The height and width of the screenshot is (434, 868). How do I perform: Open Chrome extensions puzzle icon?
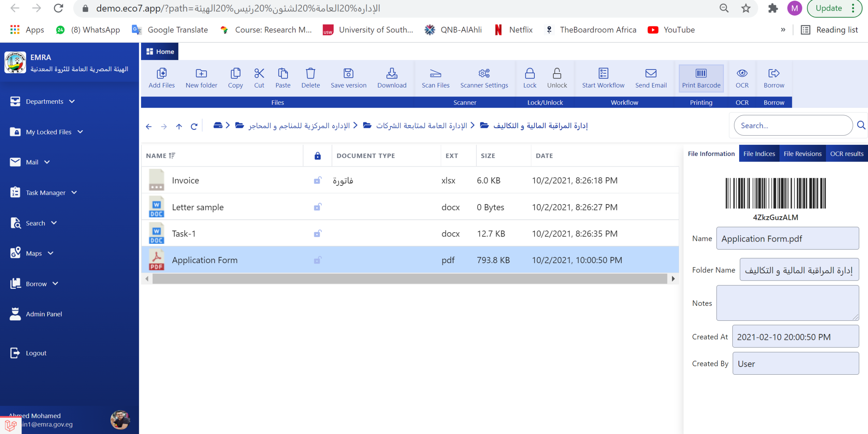tap(773, 8)
